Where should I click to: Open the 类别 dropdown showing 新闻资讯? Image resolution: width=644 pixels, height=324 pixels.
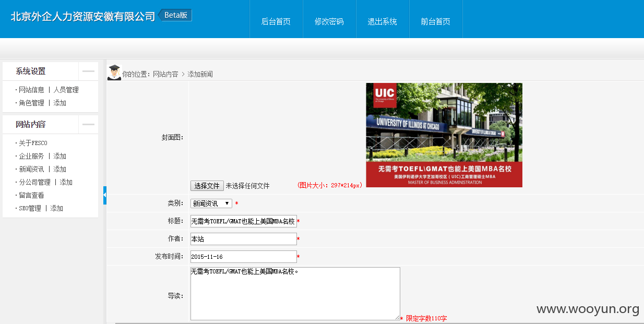(211, 203)
